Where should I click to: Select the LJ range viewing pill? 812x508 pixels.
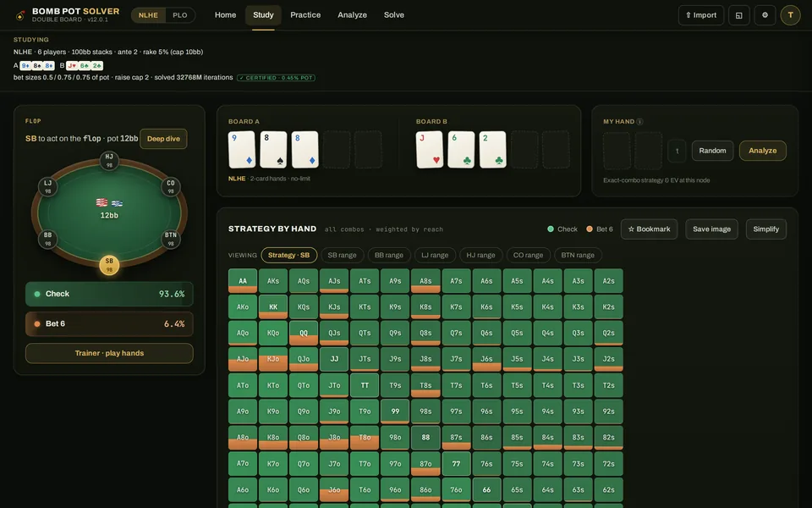tap(435, 255)
